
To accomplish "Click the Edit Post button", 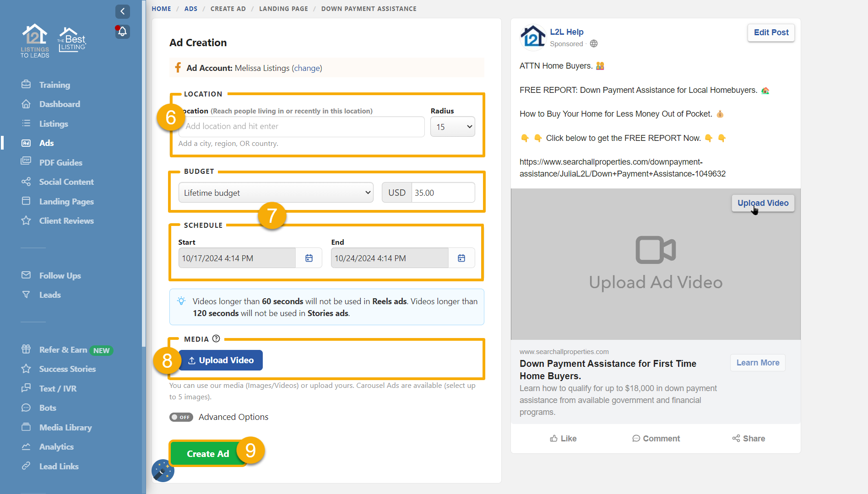I will click(771, 32).
